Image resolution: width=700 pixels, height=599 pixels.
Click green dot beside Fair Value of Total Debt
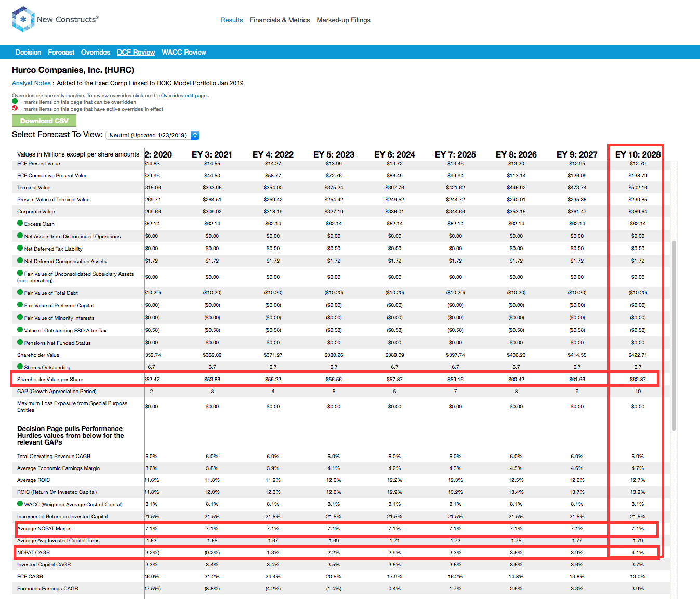click(x=20, y=292)
